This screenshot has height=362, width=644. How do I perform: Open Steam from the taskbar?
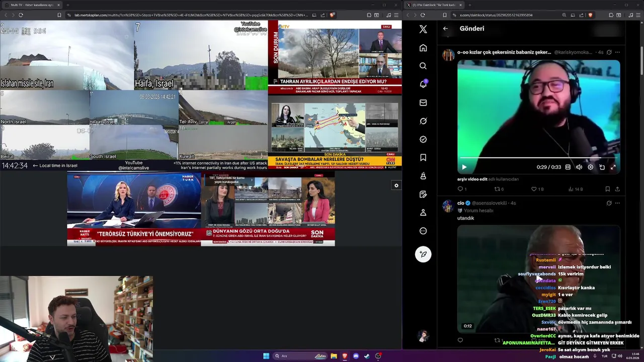point(367,356)
